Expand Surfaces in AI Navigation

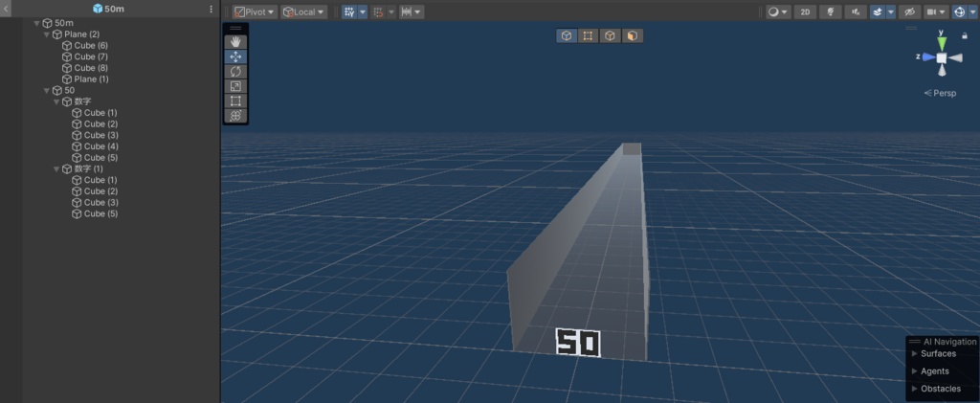(x=915, y=353)
